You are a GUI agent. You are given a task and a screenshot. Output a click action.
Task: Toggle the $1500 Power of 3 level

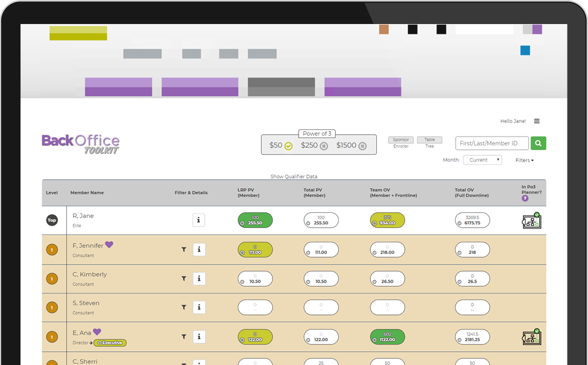pyautogui.click(x=362, y=146)
